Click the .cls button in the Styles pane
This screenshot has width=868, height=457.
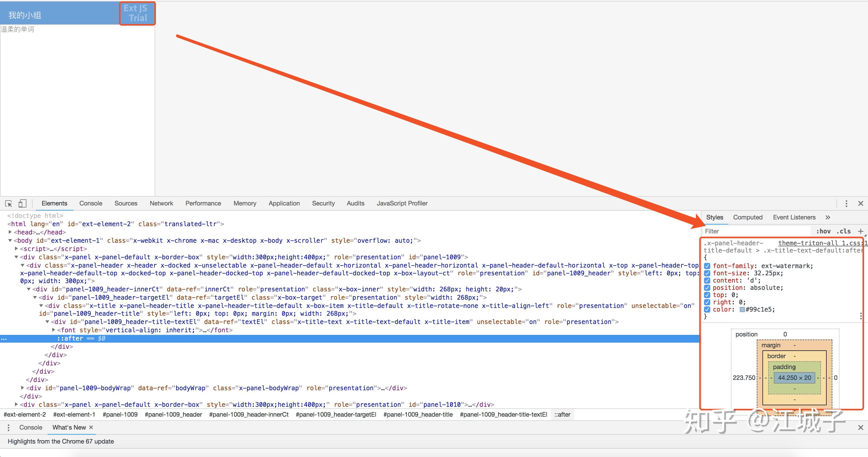click(x=844, y=231)
